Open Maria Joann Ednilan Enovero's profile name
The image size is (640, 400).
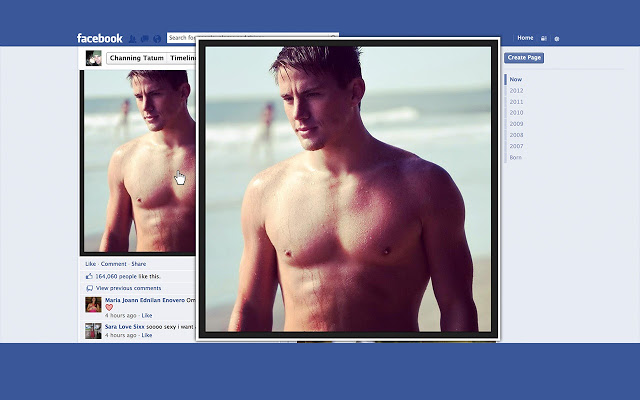[145, 300]
